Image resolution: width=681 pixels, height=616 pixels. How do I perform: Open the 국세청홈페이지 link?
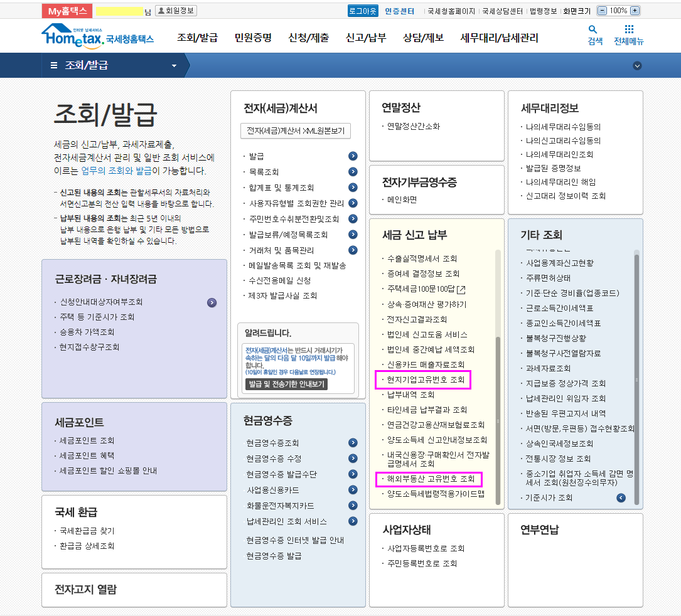(x=451, y=11)
